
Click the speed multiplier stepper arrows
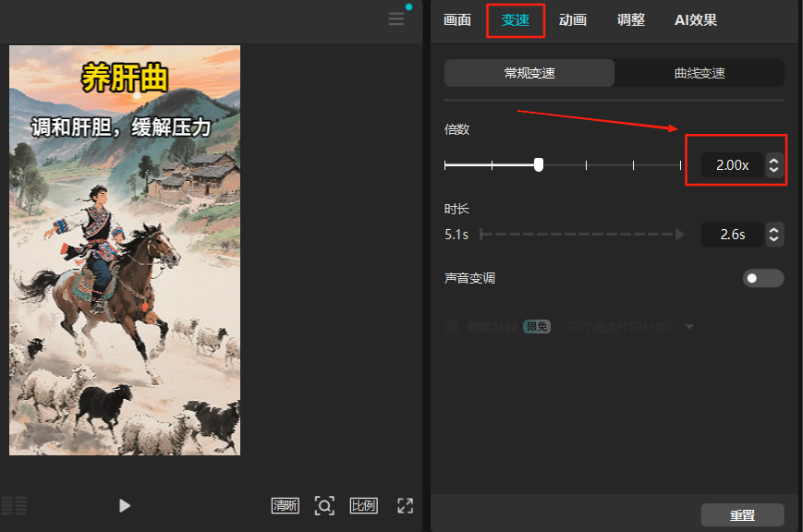[x=774, y=165]
